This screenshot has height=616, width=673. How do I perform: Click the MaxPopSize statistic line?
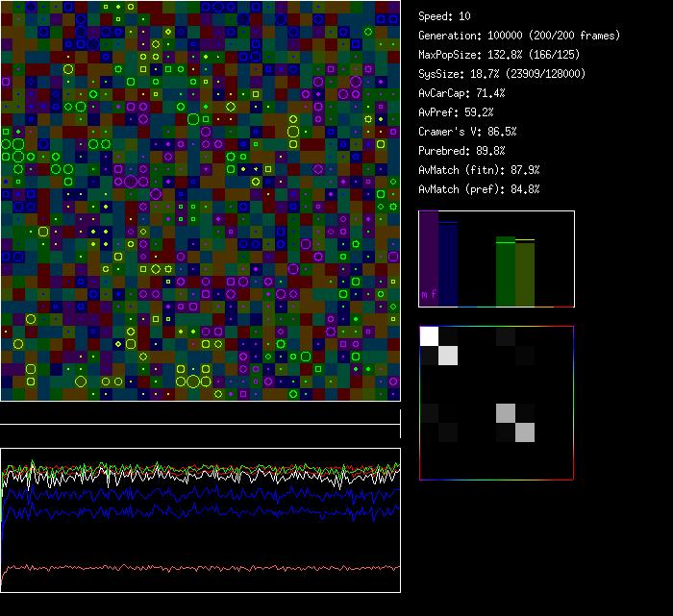click(x=499, y=55)
